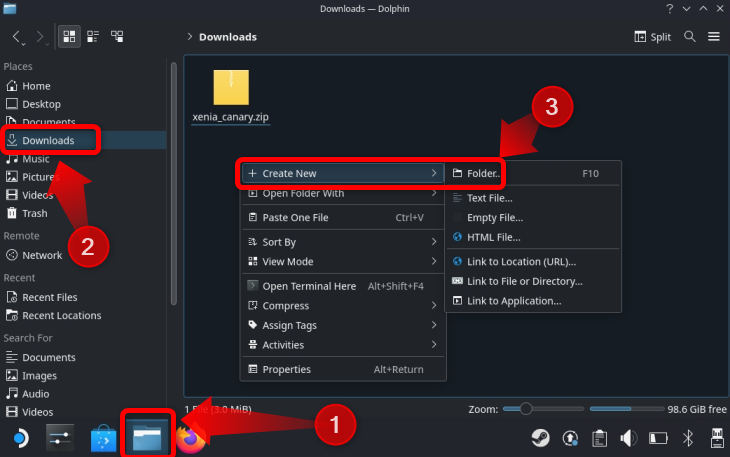Open Dolphin file manager from taskbar

point(147,438)
